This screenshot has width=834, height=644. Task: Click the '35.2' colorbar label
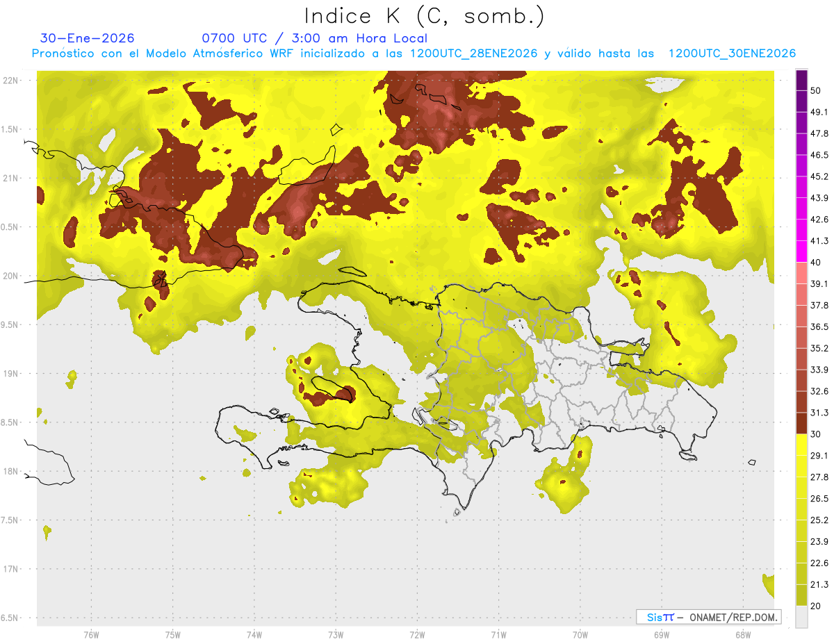tap(819, 349)
